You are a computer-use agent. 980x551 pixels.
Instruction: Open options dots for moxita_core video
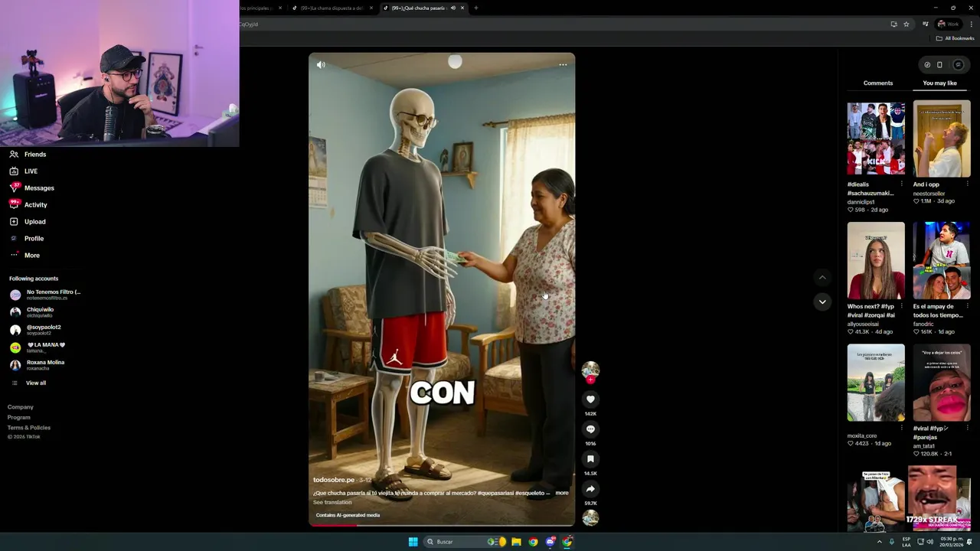[901, 429]
